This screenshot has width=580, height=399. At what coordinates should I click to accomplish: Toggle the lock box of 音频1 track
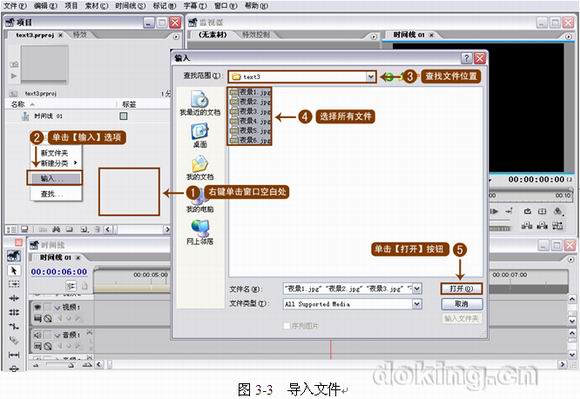(47, 335)
